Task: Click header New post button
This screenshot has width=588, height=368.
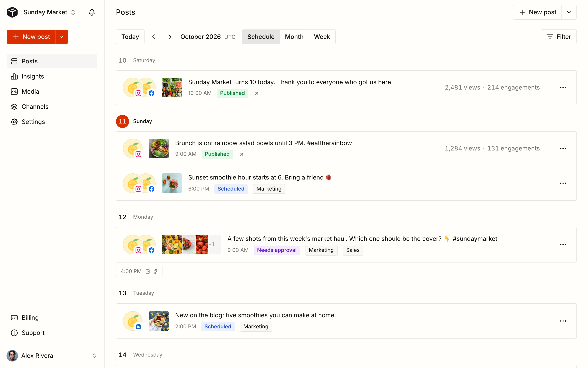Action: tap(537, 12)
